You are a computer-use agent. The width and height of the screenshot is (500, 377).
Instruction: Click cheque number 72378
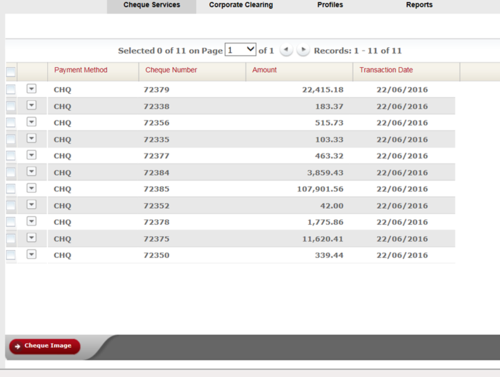(x=156, y=222)
